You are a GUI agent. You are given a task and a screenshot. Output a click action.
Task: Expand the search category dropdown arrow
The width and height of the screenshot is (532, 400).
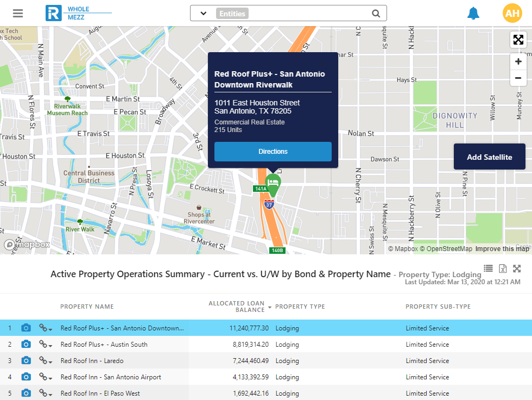click(x=203, y=14)
